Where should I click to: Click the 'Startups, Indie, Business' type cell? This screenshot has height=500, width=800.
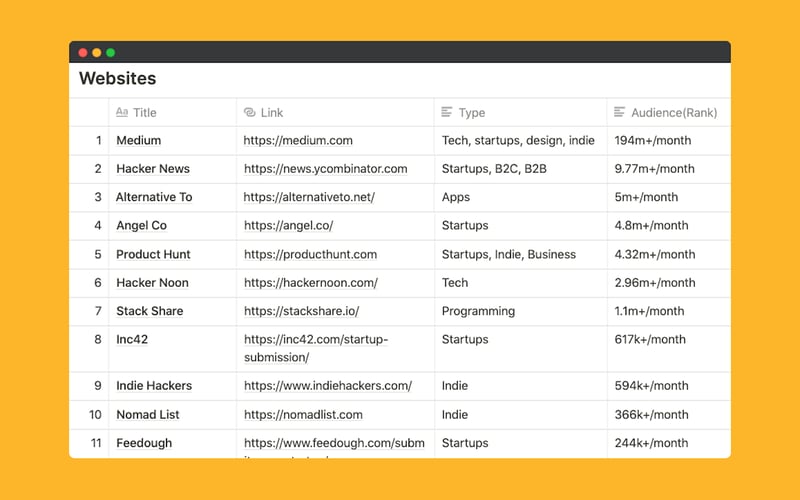pos(521,254)
